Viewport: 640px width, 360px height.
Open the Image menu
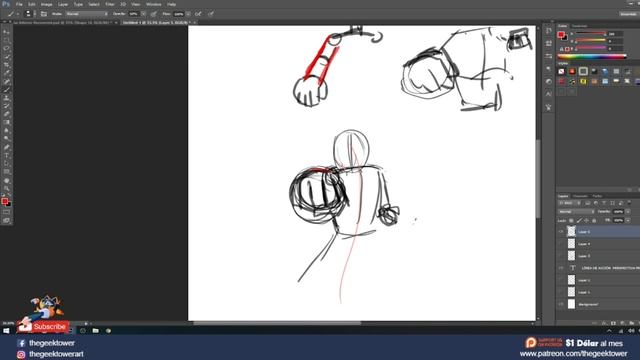click(x=47, y=4)
